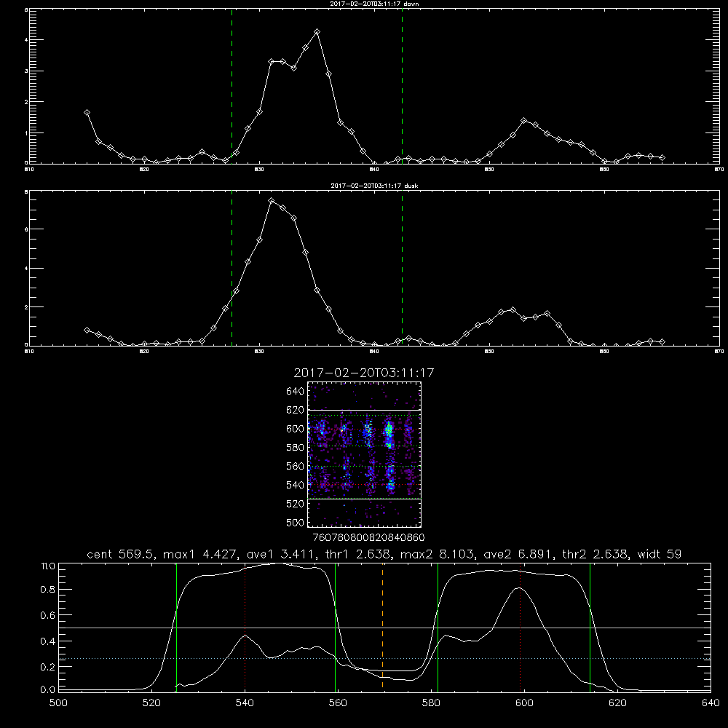
Task: Click the highest peak diamond in the dawn plot
Action: pos(317,32)
